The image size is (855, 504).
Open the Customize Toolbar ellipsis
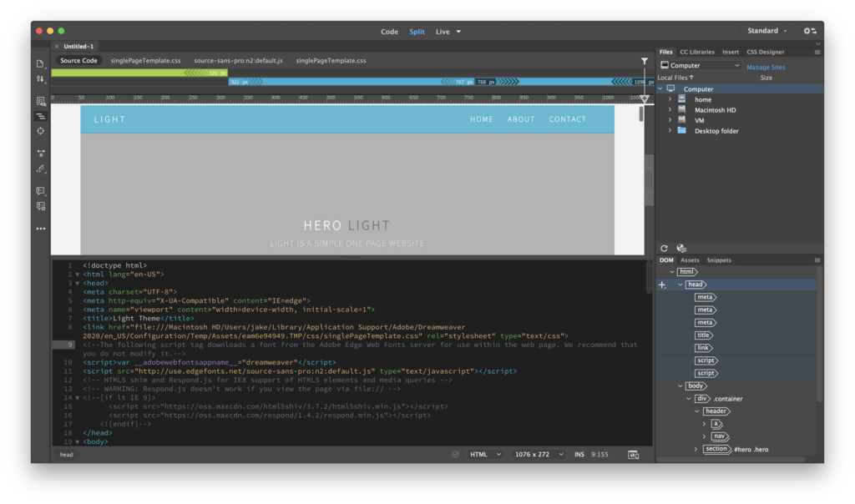point(40,229)
